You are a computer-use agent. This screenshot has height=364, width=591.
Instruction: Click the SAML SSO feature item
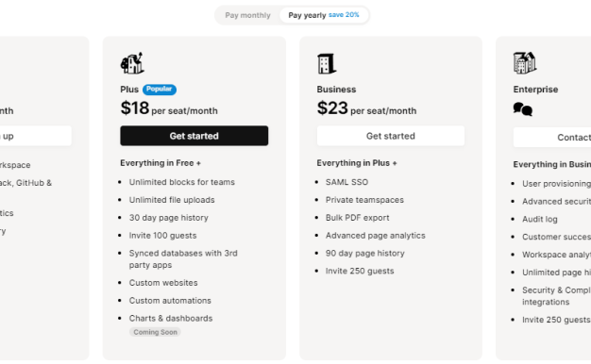(x=346, y=182)
